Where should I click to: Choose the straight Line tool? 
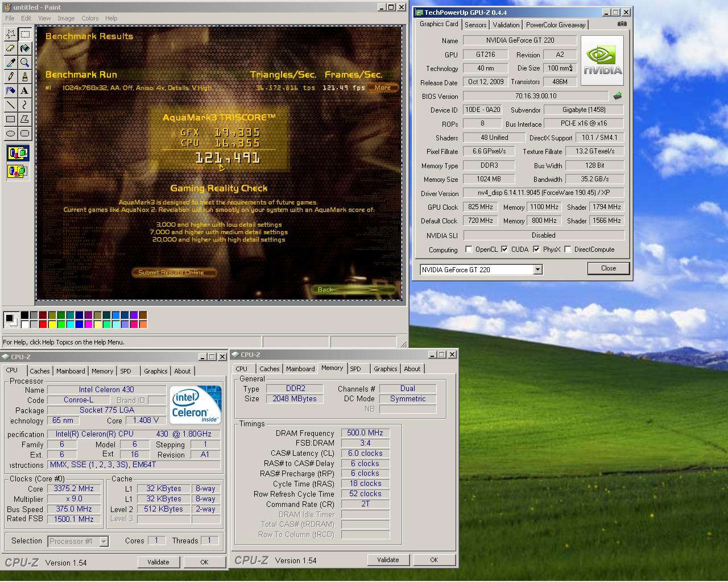(x=10, y=105)
